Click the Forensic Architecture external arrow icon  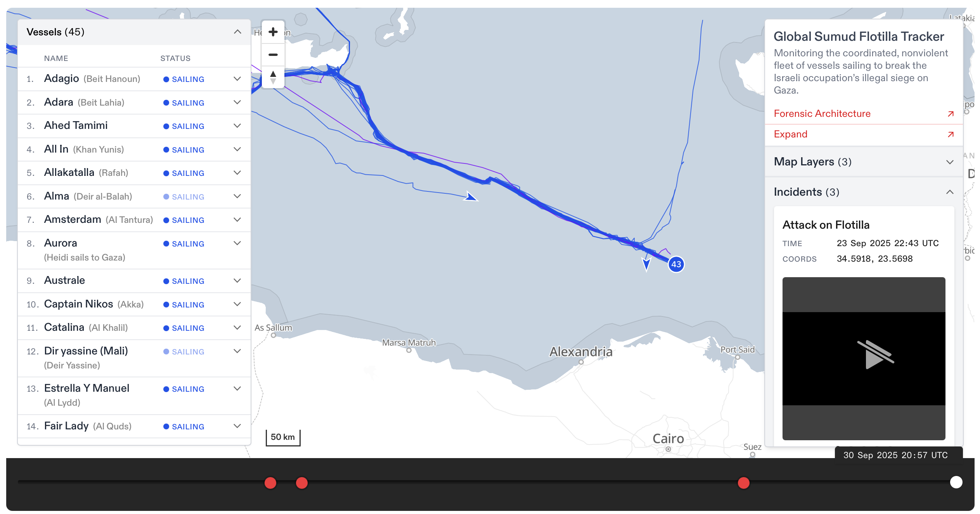[951, 114]
